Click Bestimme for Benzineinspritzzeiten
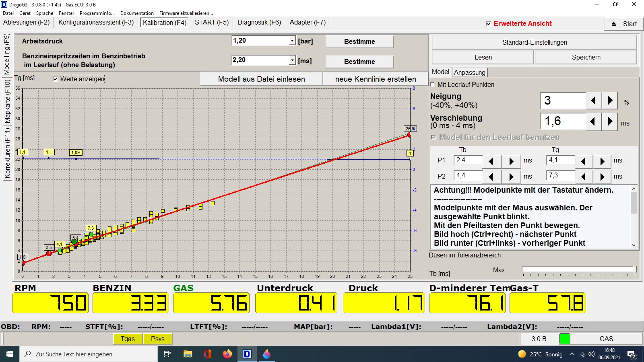The height and width of the screenshot is (362, 644). pos(359,62)
